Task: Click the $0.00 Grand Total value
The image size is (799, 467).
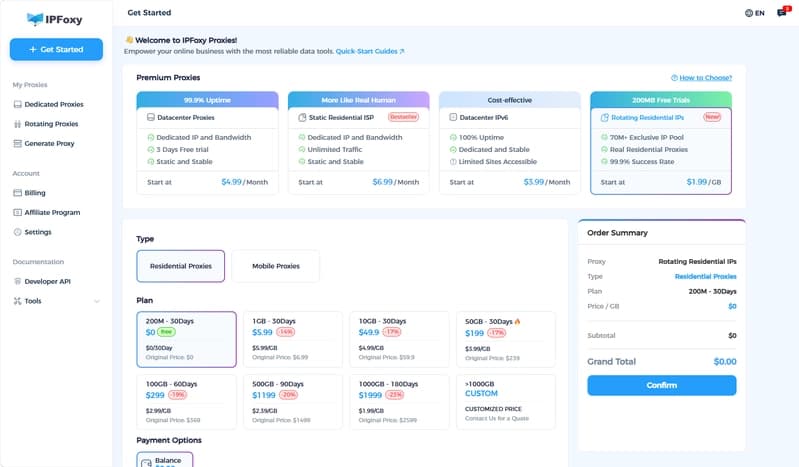Action: [x=725, y=361]
